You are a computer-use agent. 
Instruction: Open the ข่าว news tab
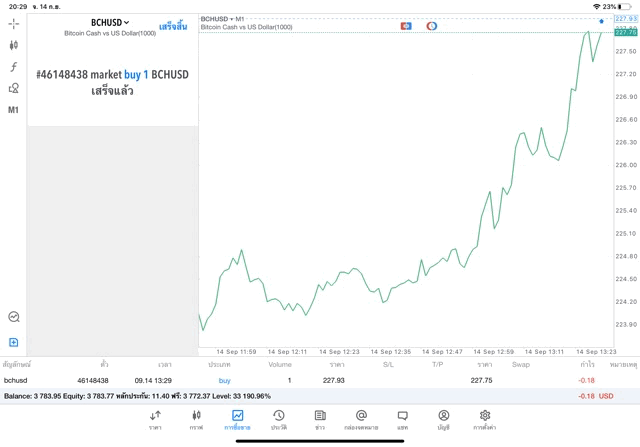(x=320, y=420)
